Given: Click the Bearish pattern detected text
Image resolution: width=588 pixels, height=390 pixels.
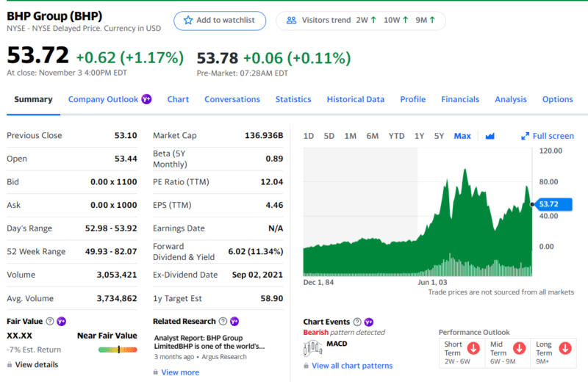Looking at the screenshot, I should coord(344,332).
